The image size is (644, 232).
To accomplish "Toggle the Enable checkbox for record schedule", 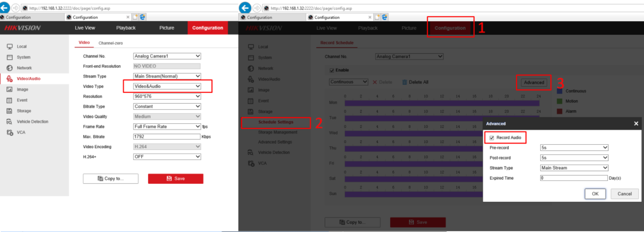I will click(x=332, y=70).
